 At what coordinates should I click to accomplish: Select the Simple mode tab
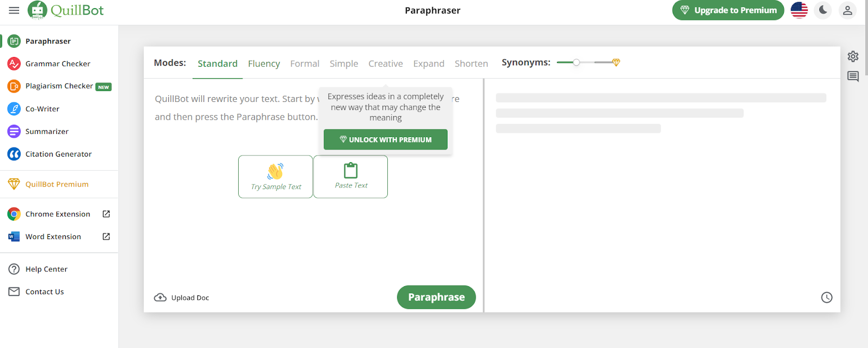click(344, 63)
